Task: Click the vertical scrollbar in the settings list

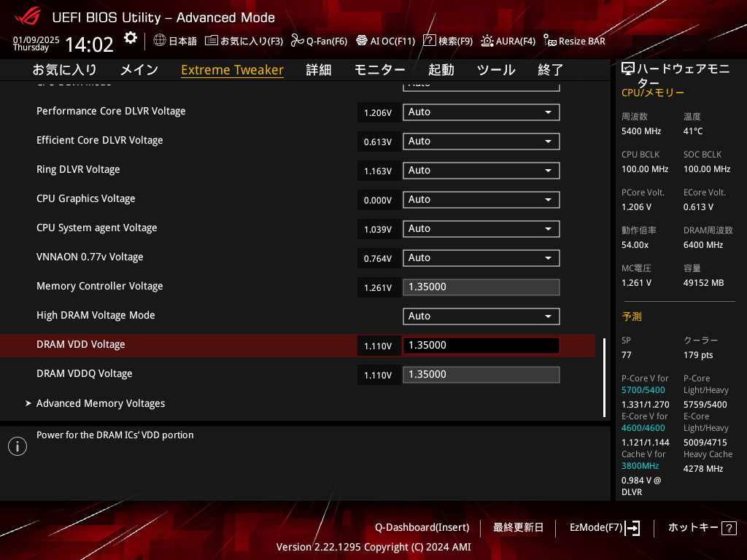Action: (x=604, y=377)
